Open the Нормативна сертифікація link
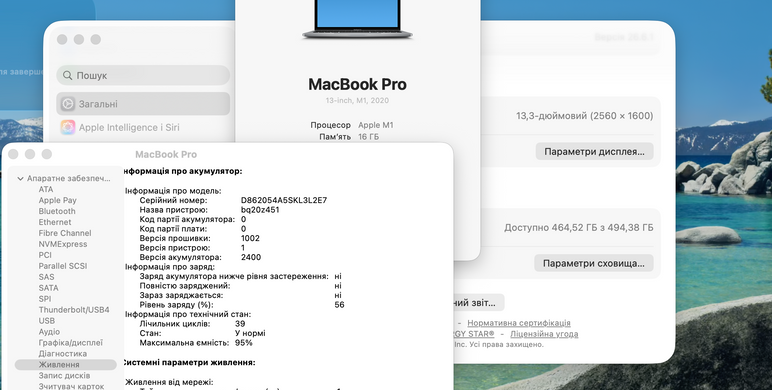Image resolution: width=772 pixels, height=390 pixels. [x=519, y=323]
